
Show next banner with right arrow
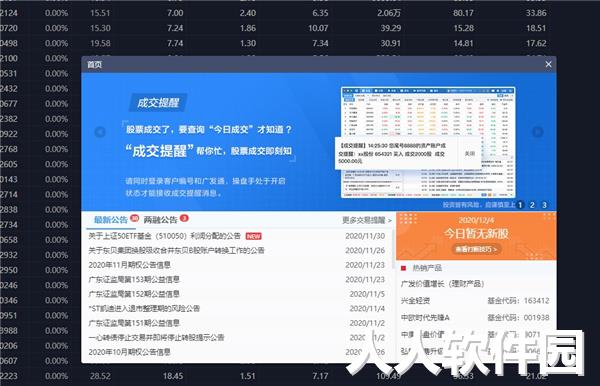538,132
